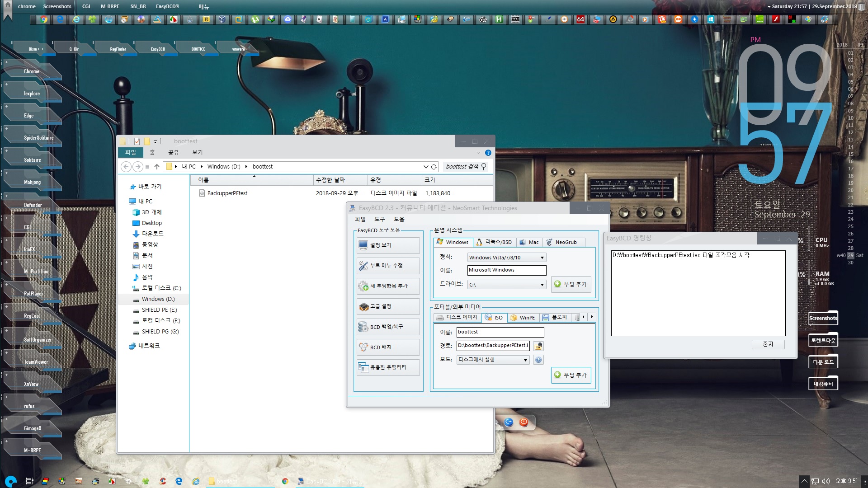This screenshot has height=488, width=868.
Task: Open Explorer 보기 ribbon tab
Action: (x=198, y=153)
